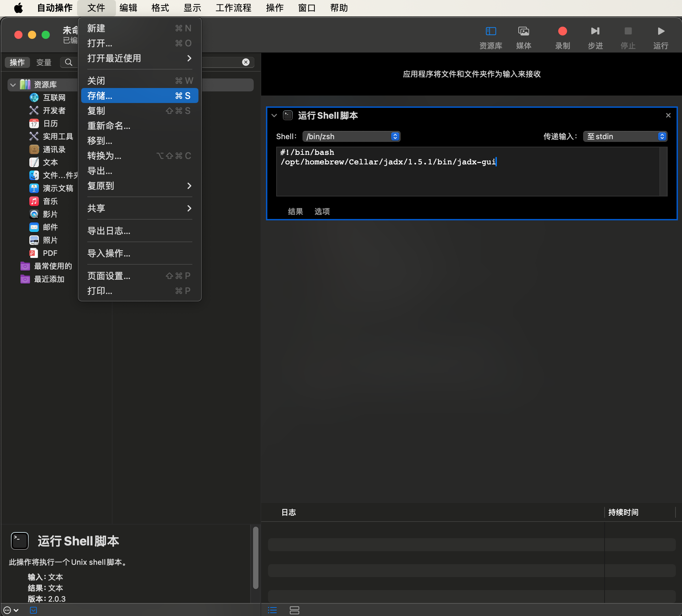Select the Music (音乐) category

[x=50, y=201]
